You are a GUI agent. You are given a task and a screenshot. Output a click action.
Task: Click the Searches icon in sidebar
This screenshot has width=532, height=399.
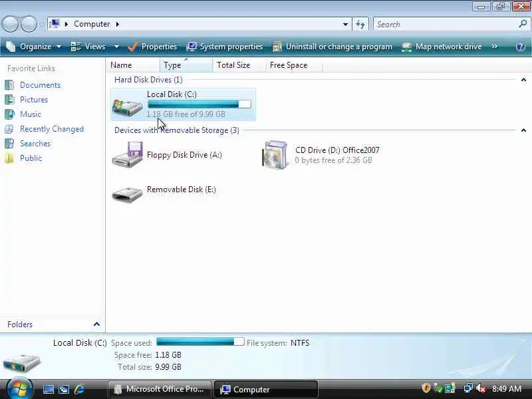click(9, 144)
